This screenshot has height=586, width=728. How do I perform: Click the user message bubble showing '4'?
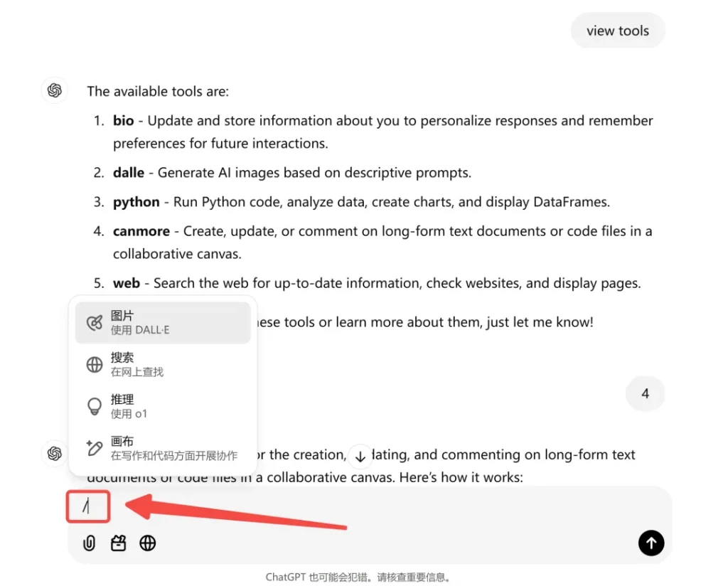click(x=646, y=394)
